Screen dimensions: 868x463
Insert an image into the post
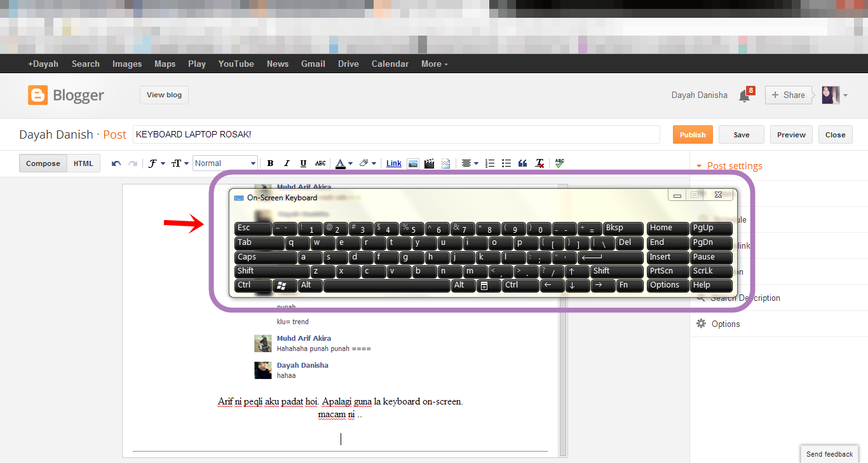[413, 163]
